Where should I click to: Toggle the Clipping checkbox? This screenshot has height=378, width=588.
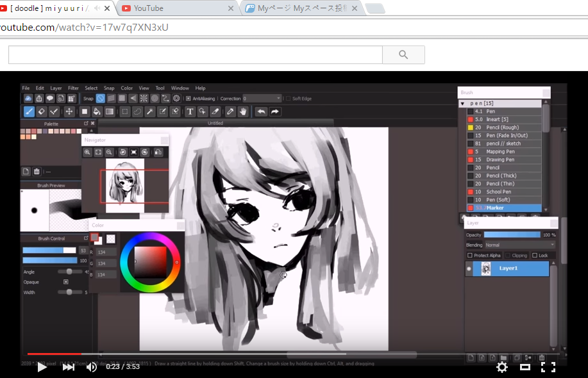point(508,256)
